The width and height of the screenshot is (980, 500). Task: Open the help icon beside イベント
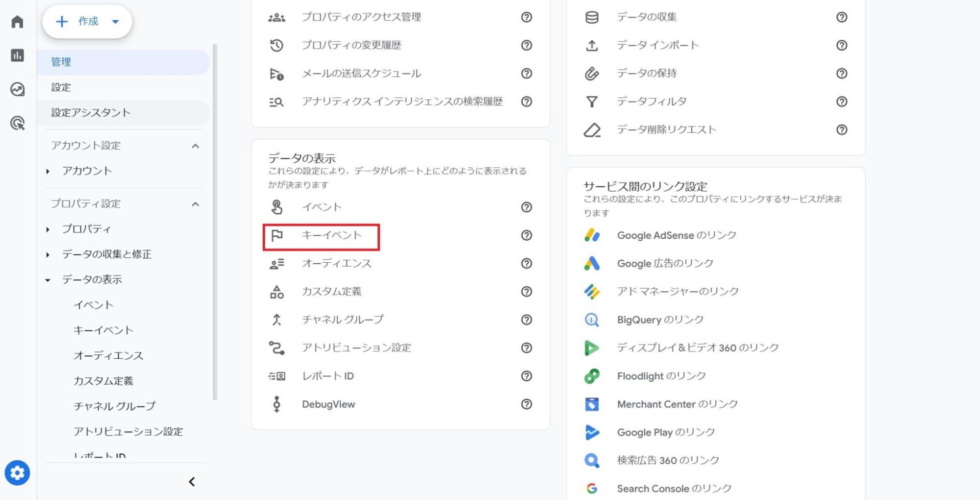526,207
